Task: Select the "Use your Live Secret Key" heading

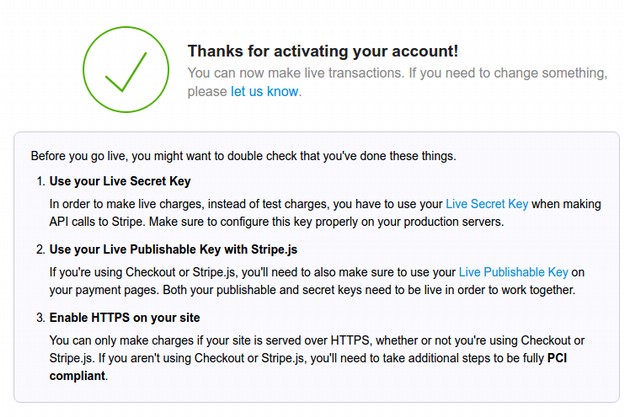Action: [x=120, y=182]
